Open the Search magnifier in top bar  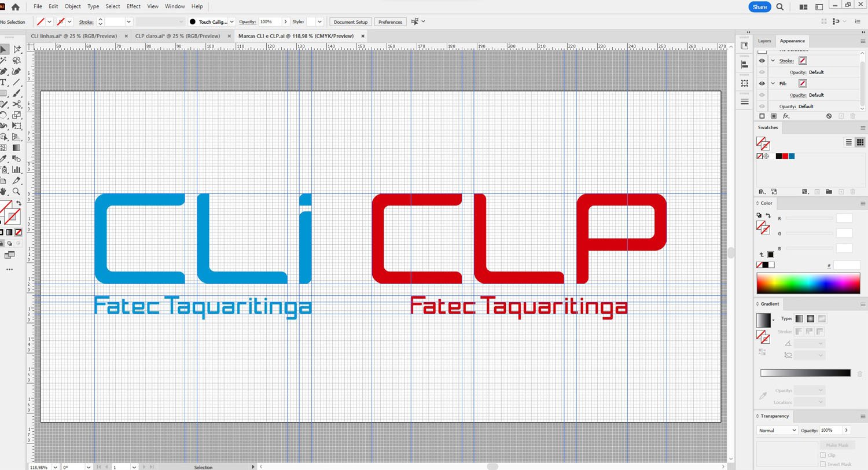tap(779, 7)
